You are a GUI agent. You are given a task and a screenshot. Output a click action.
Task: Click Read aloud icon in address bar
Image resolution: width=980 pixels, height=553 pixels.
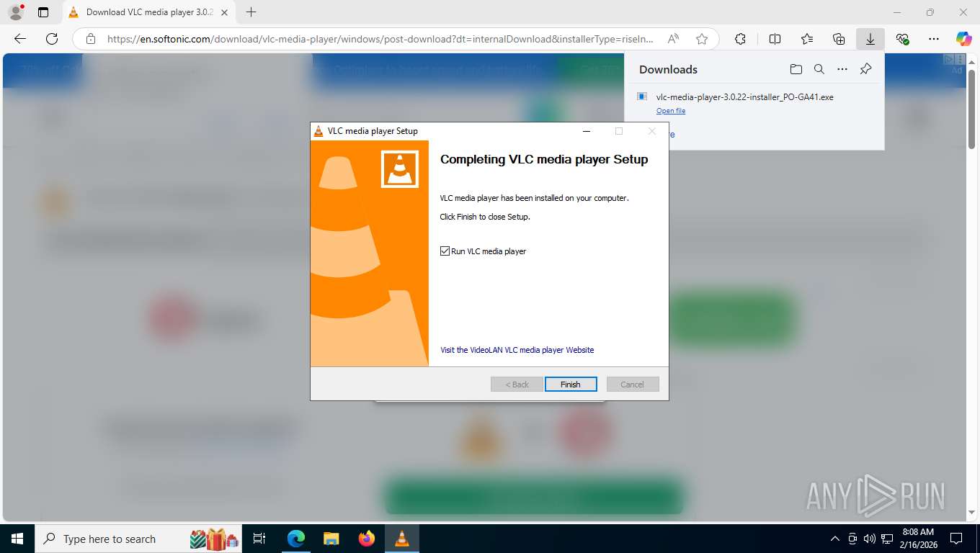(x=673, y=39)
